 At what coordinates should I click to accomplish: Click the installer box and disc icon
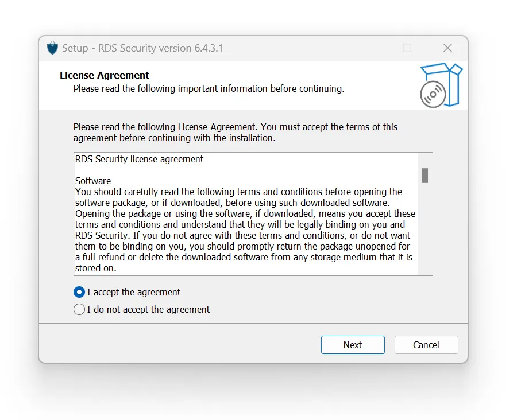(x=440, y=85)
